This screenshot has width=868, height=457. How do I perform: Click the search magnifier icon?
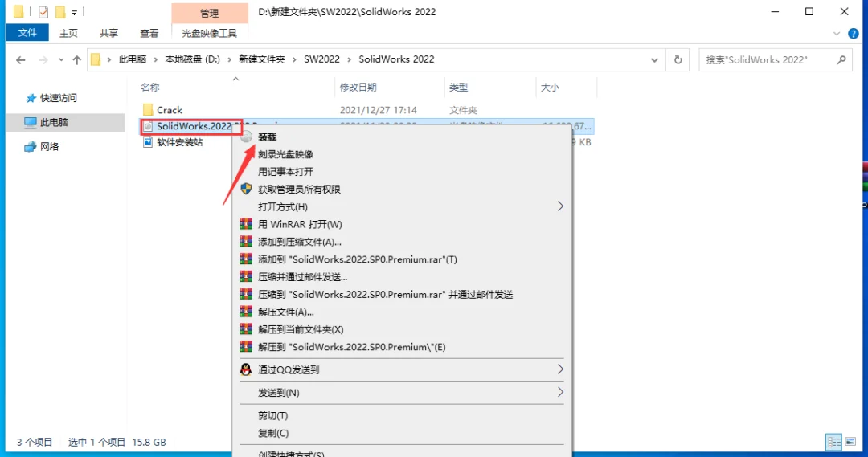842,59
